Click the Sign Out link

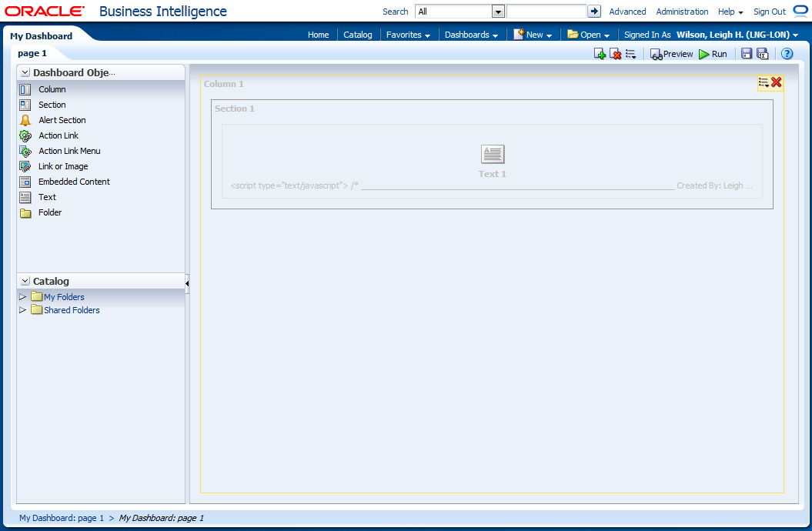click(x=769, y=12)
